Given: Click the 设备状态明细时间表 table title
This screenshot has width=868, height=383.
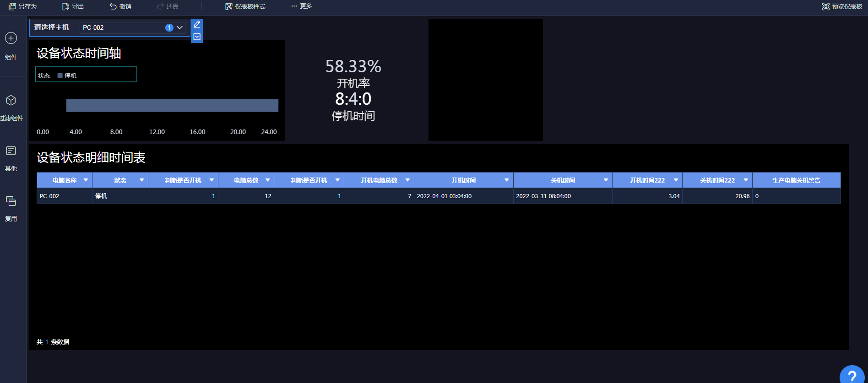Looking at the screenshot, I should 91,158.
